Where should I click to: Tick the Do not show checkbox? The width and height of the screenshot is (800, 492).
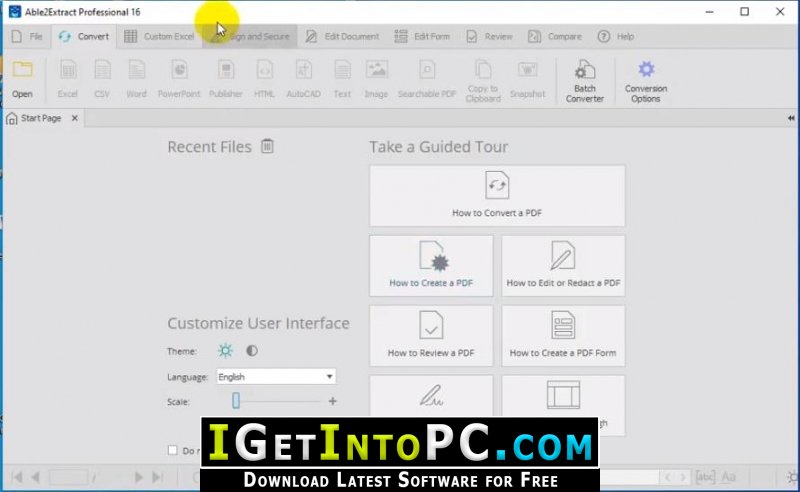172,450
